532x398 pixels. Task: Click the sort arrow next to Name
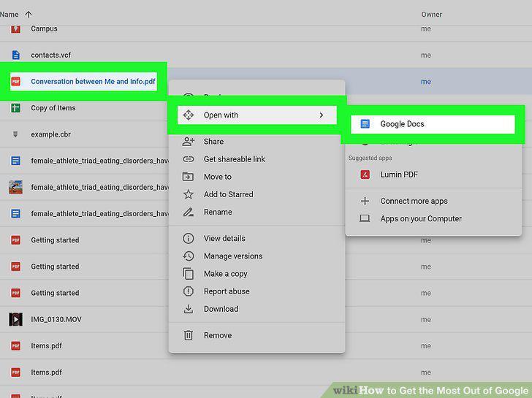(x=28, y=14)
